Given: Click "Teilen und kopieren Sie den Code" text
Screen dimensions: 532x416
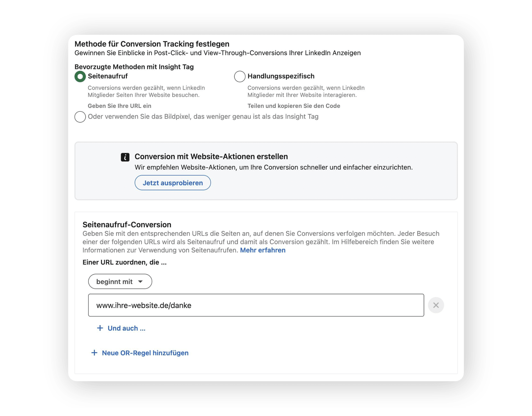Looking at the screenshot, I should pyautogui.click(x=294, y=106).
